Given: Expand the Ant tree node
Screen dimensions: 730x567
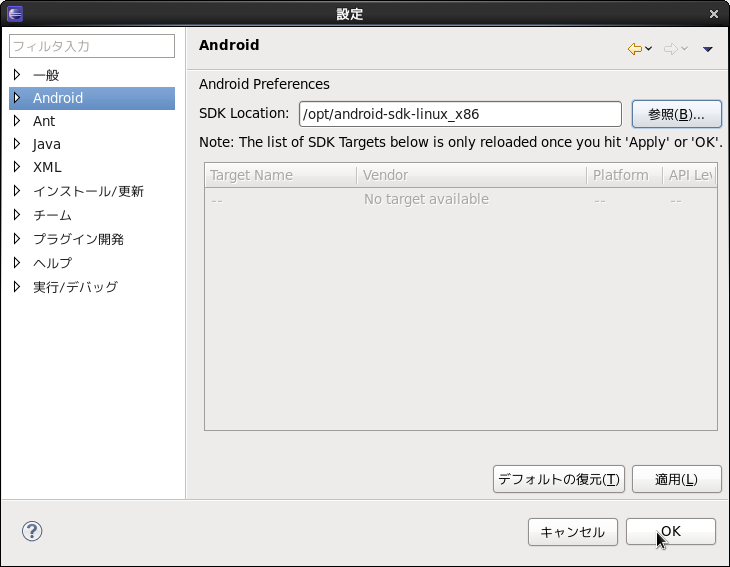Looking at the screenshot, I should (x=17, y=121).
